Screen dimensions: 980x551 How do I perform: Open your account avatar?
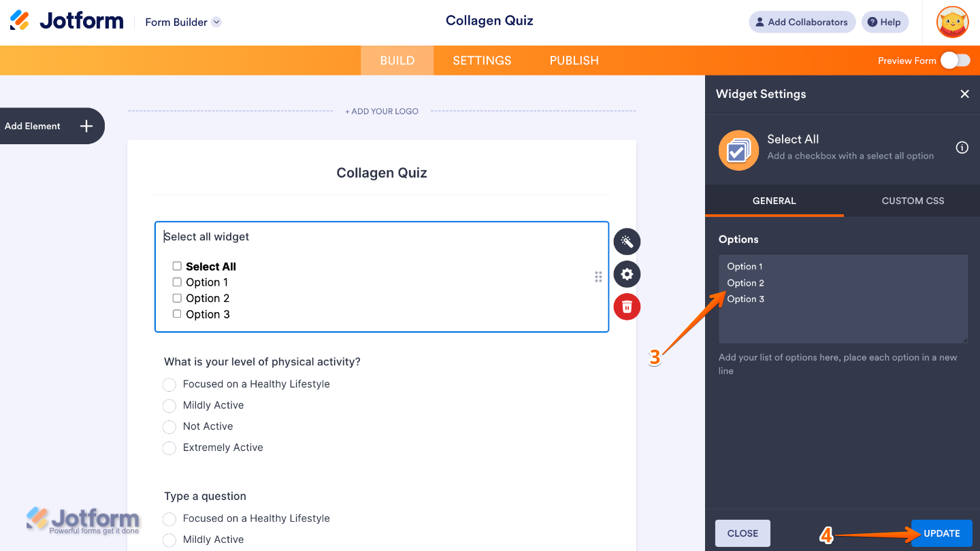point(951,22)
